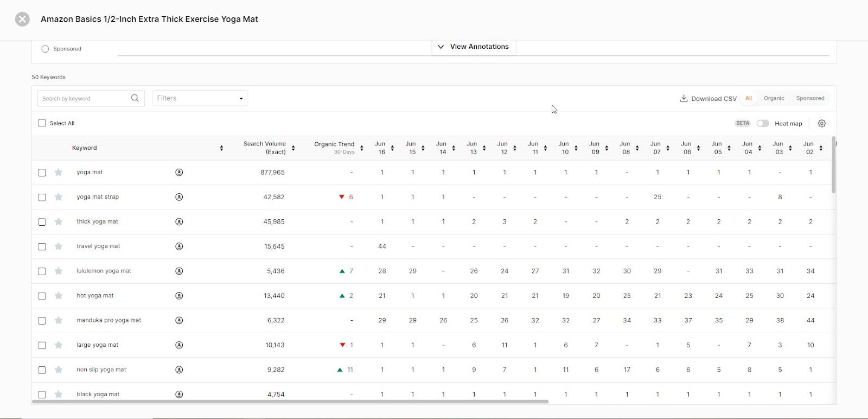This screenshot has height=419, width=868.
Task: Open Amazon icon for black yoga mat
Action: point(179,395)
